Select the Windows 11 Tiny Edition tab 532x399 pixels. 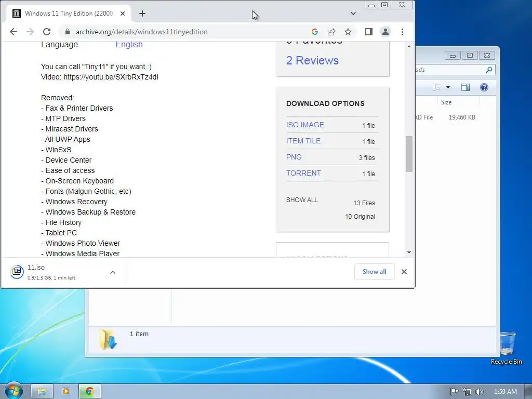[69, 14]
